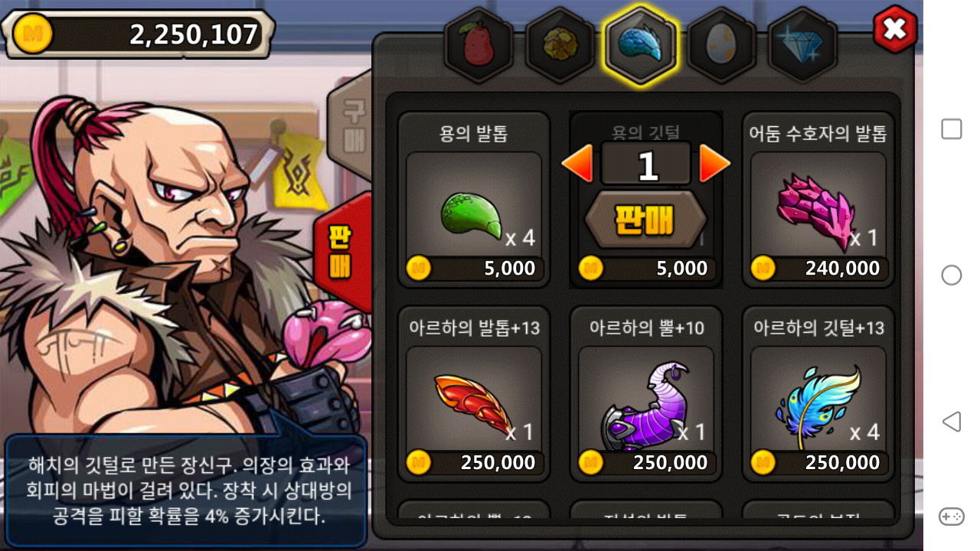This screenshot has width=980, height=551.
Task: Pick the 아르하의 발톱+13 red claw
Action: coord(474,394)
